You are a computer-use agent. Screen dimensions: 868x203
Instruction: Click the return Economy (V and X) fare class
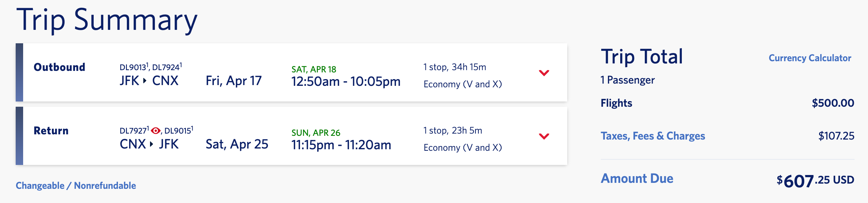[x=462, y=148]
